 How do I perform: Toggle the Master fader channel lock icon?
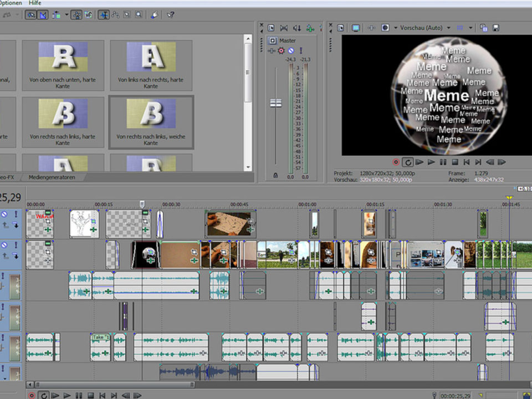coord(275,176)
